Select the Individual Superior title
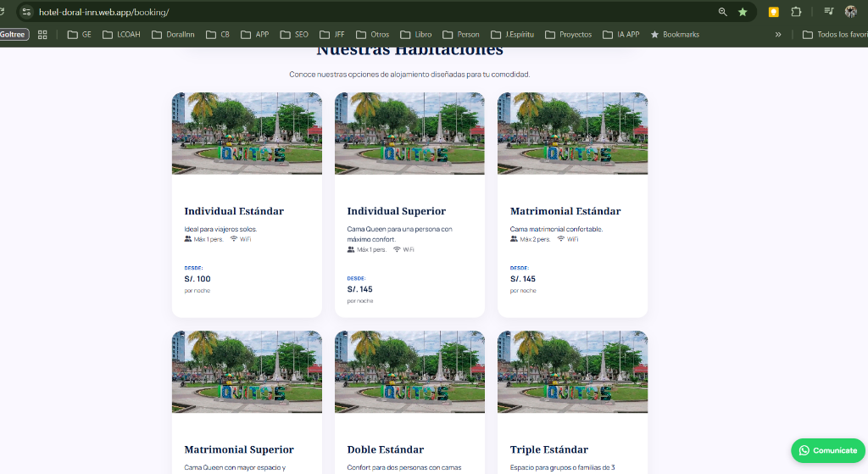Image resolution: width=868 pixels, height=474 pixels. pos(397,211)
